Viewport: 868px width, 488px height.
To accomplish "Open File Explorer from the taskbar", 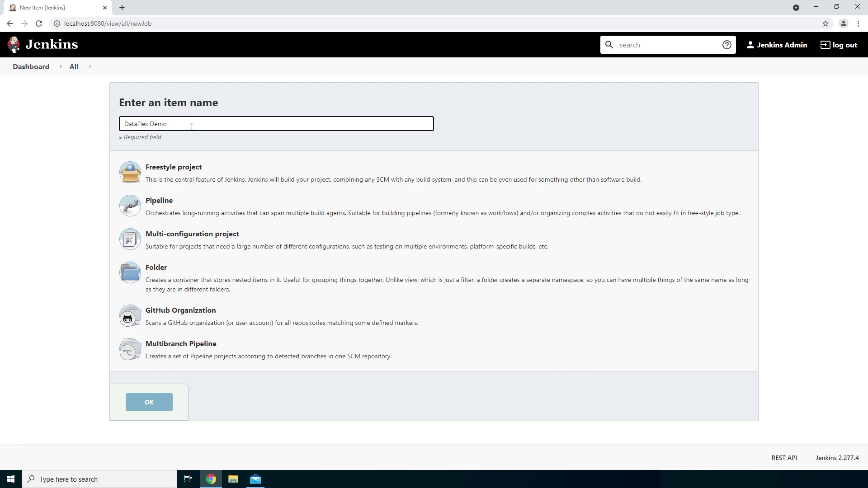I will (x=233, y=479).
